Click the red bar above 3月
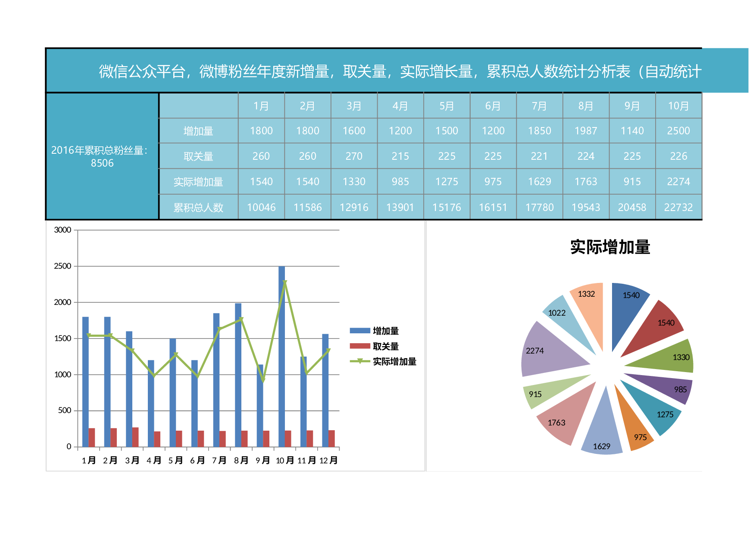Image resolution: width=756 pixels, height=534 pixels. click(x=135, y=437)
